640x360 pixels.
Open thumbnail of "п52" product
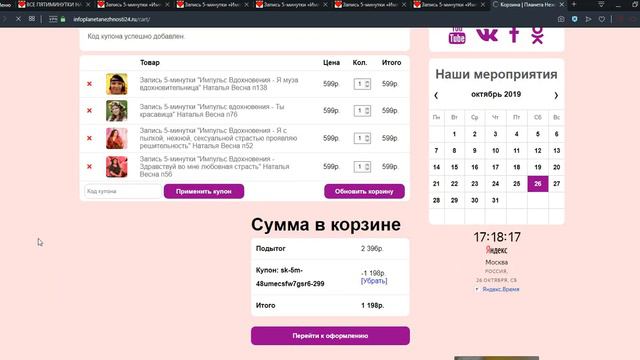pyautogui.click(x=117, y=138)
